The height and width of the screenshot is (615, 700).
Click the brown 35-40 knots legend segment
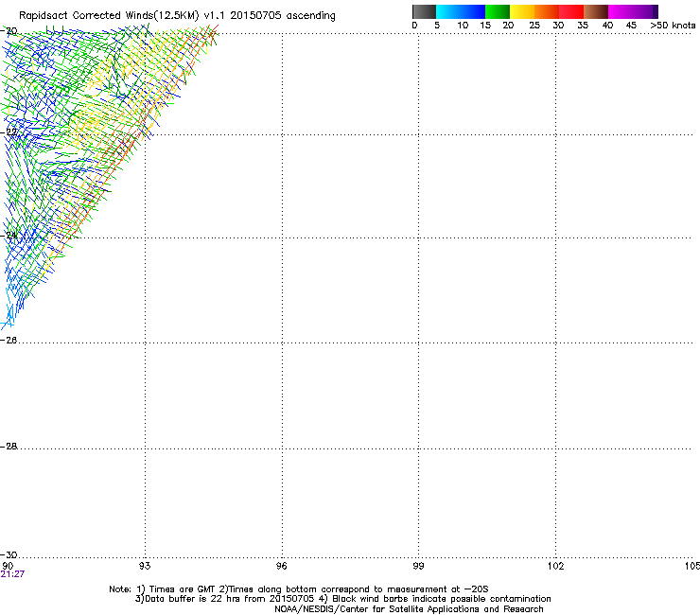coord(596,11)
